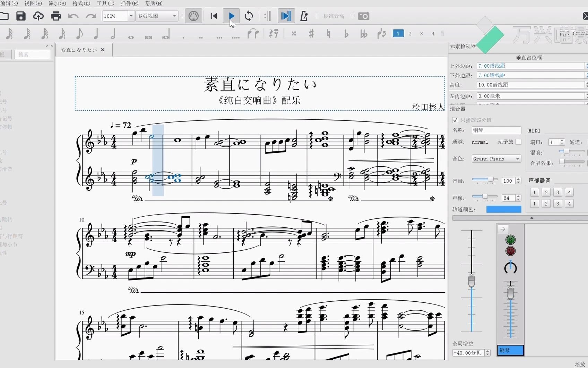This screenshot has width=588, height=368.
Task: Add a single augmentation dot
Action: (183, 37)
